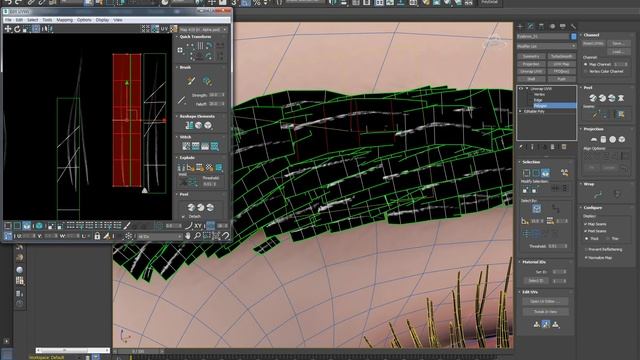Toggle the Prevent Reflattening checkbox
Viewport: 640px width, 360px height.
tap(586, 249)
